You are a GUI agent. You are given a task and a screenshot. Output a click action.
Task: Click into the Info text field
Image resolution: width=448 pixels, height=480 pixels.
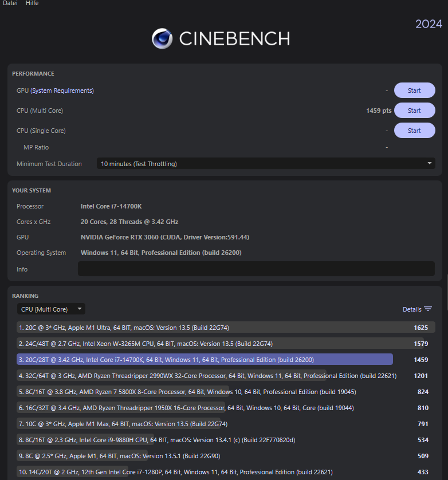coord(256,269)
